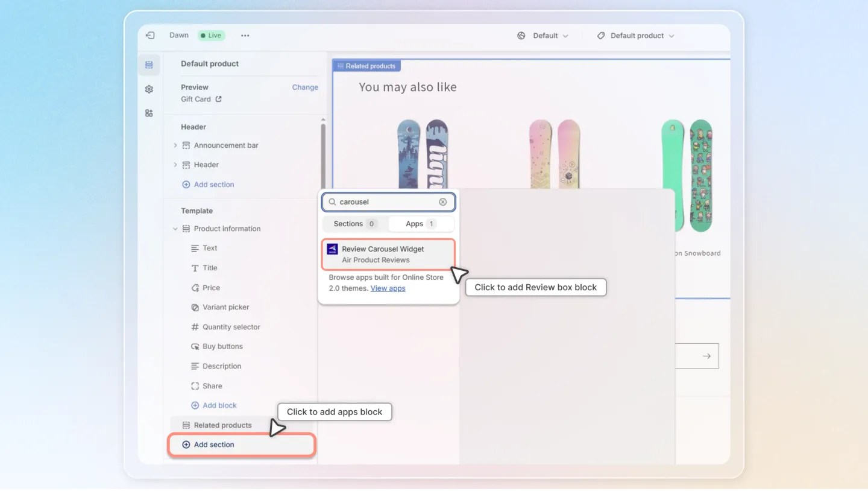Click the Air Product Reviews app logo

click(332, 249)
